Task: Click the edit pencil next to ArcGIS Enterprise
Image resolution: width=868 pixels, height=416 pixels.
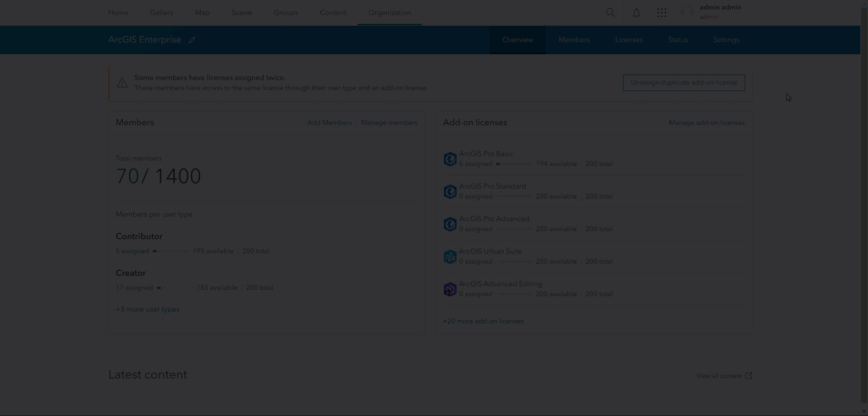Action: [192, 40]
